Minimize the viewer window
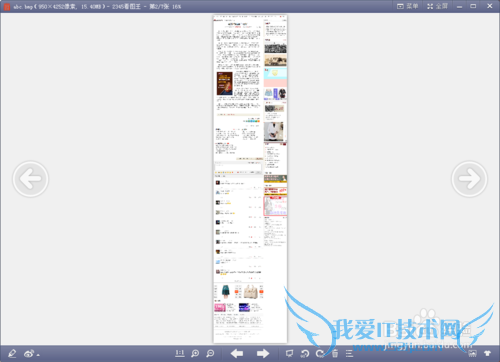The image size is (500, 362). (x=459, y=6)
